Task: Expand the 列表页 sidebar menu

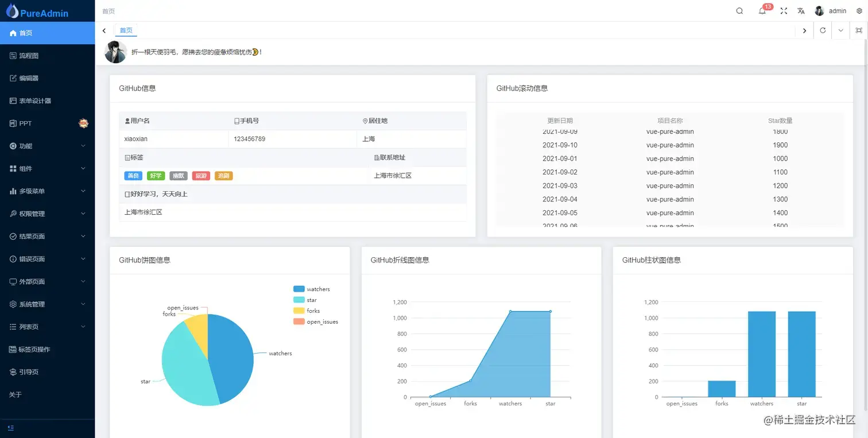Action: tap(47, 327)
